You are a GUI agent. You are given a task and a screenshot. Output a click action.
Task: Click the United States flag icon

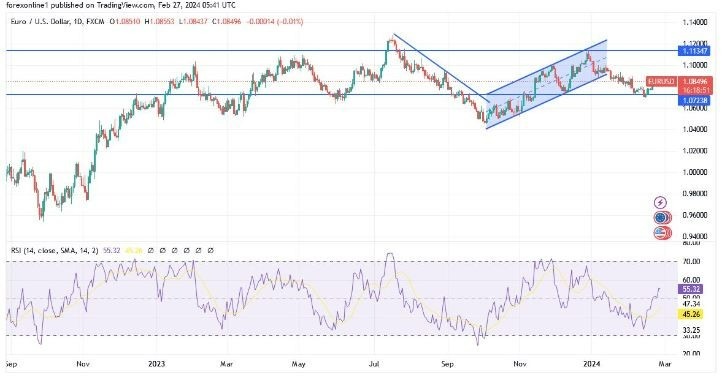pos(661,233)
